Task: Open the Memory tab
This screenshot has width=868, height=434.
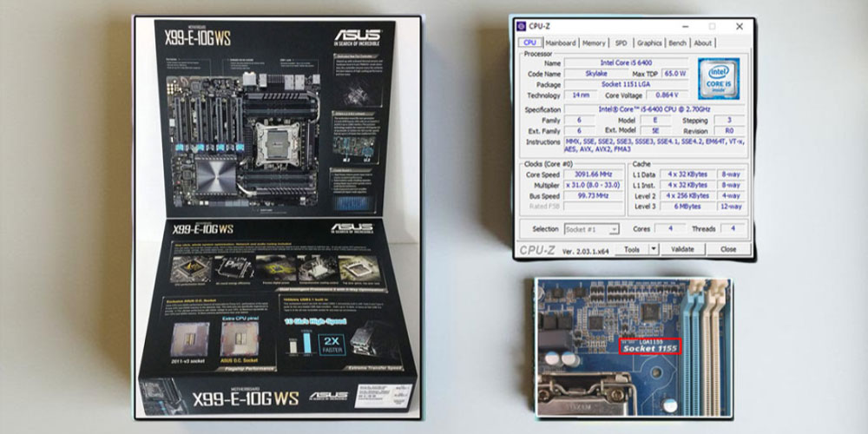Action: pyautogui.click(x=594, y=43)
